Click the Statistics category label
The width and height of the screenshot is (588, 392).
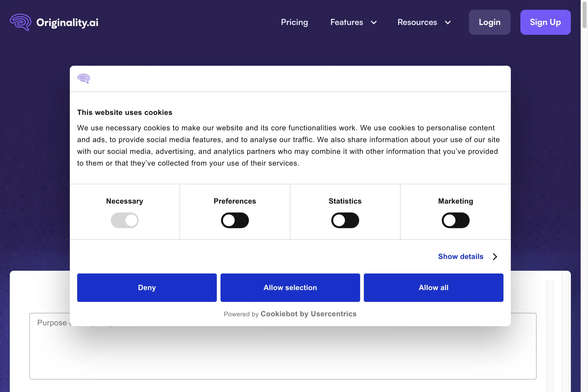click(345, 201)
